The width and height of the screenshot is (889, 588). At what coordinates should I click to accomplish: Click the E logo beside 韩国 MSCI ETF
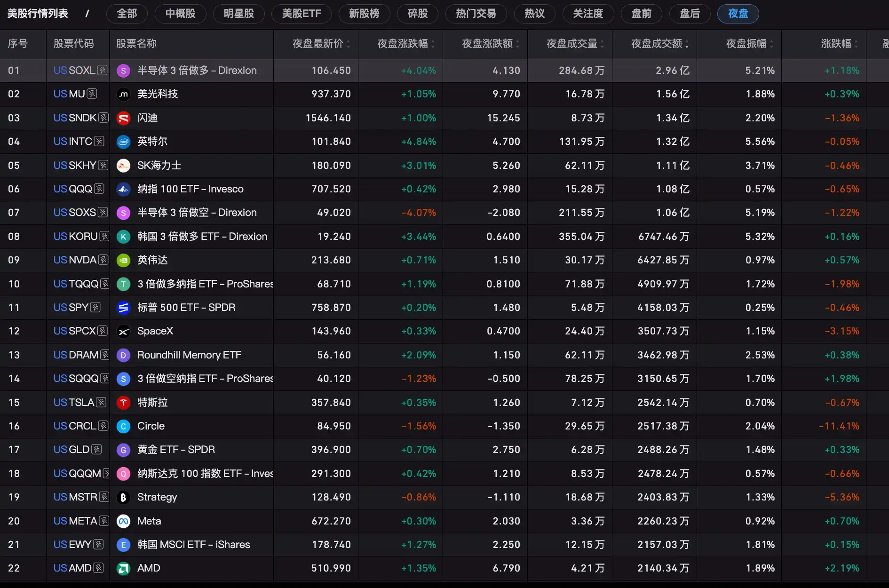[123, 545]
